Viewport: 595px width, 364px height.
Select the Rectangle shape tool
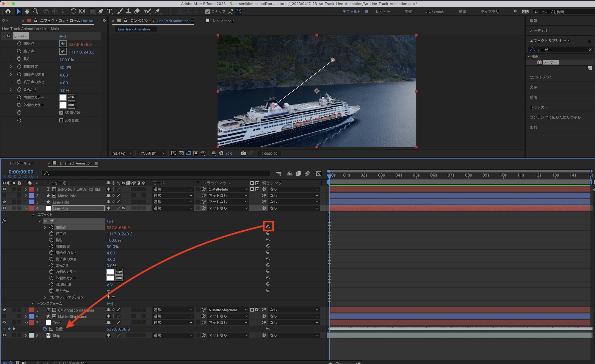(93, 11)
